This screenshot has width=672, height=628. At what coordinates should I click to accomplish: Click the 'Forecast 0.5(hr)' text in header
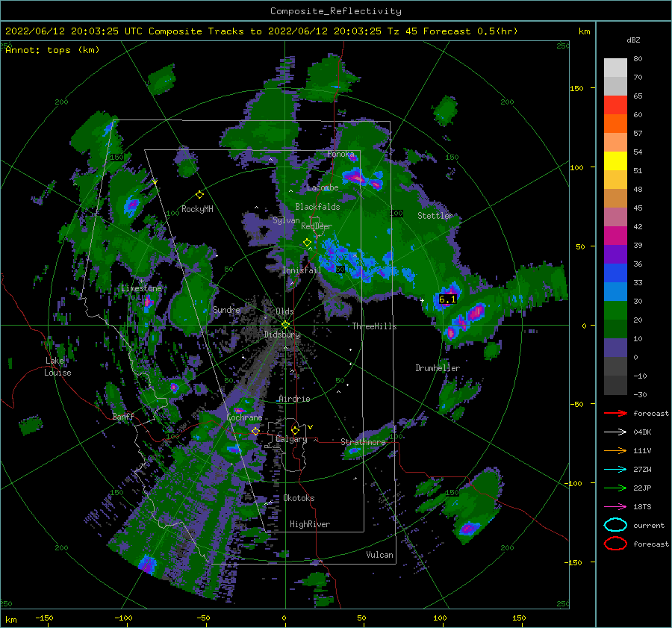470,31
